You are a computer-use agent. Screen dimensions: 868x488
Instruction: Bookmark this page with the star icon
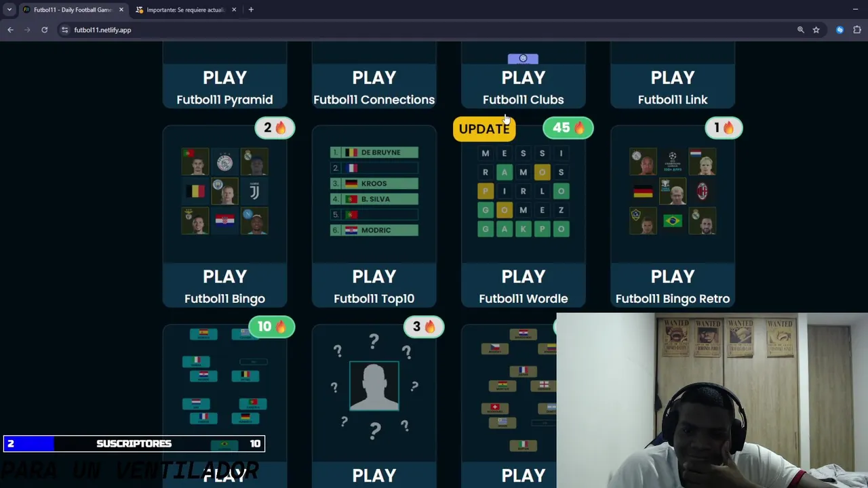click(816, 30)
